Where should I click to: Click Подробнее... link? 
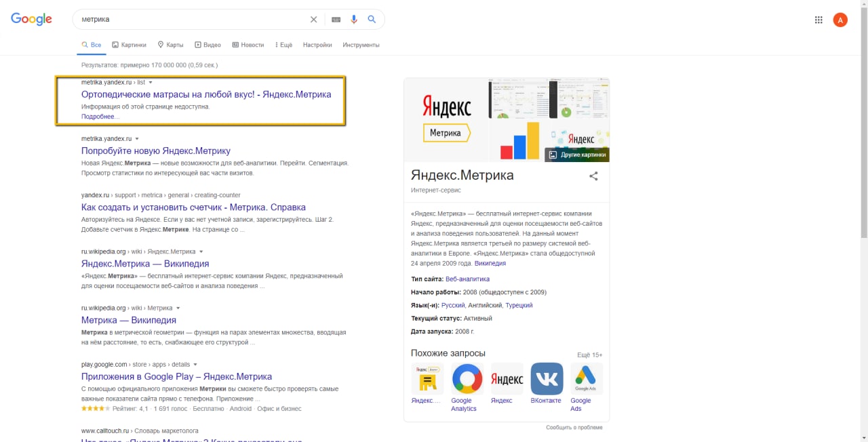click(x=100, y=117)
